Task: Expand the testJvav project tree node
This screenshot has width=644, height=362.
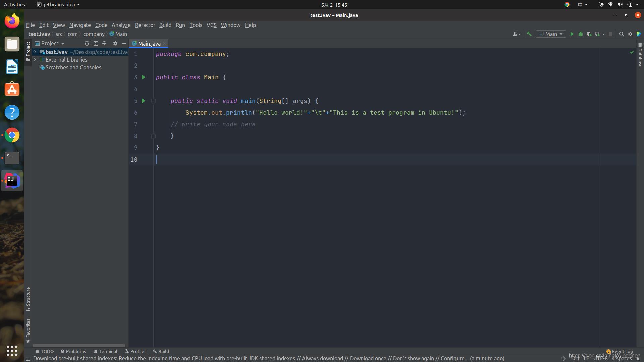Action: [x=35, y=52]
